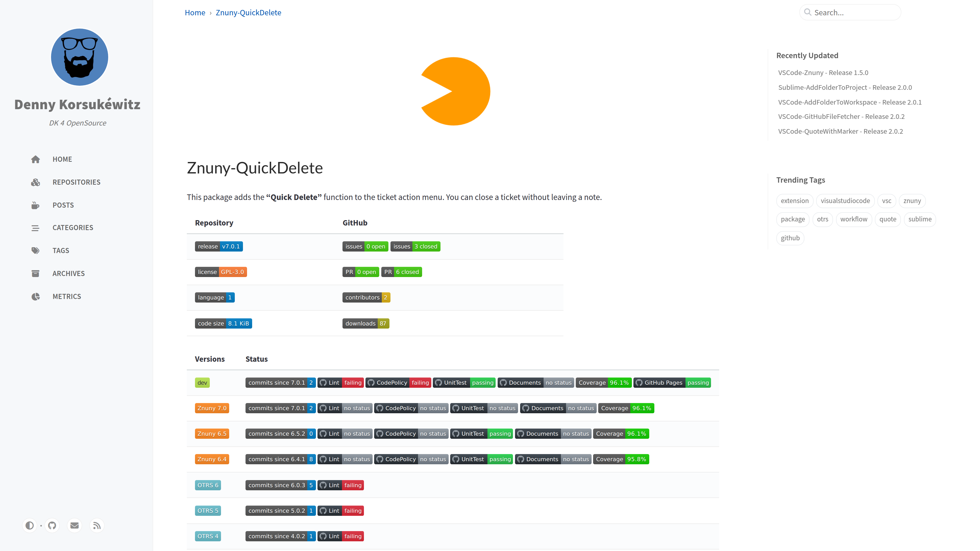Open TAGS in the sidebar menu

[61, 251]
